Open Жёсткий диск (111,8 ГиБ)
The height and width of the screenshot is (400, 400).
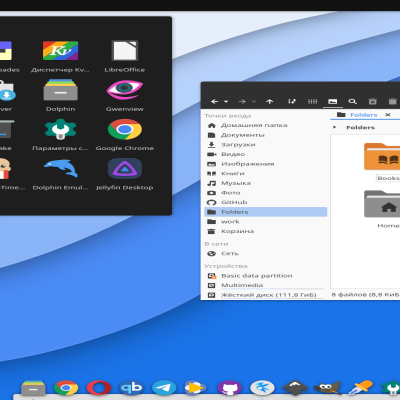[x=265, y=295]
